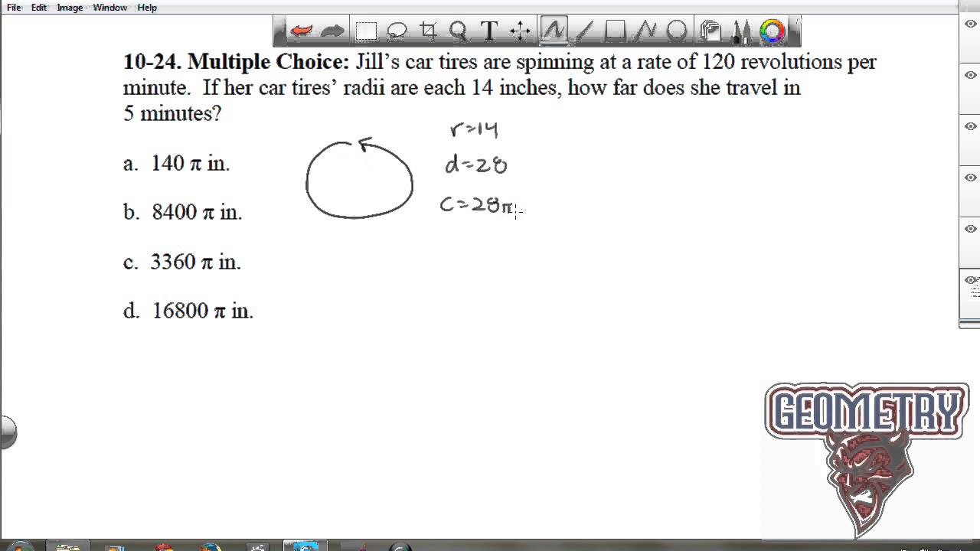Select the Lasso selection tool
This screenshot has width=980, height=551.
tap(397, 31)
